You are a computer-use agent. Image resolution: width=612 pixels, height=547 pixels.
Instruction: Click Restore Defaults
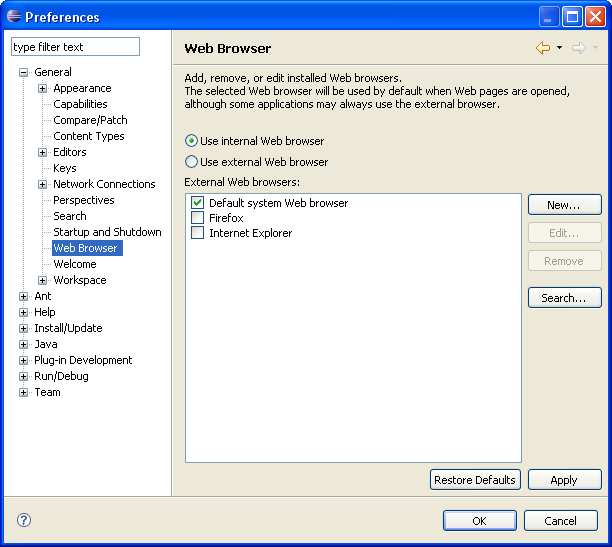pyautogui.click(x=475, y=479)
